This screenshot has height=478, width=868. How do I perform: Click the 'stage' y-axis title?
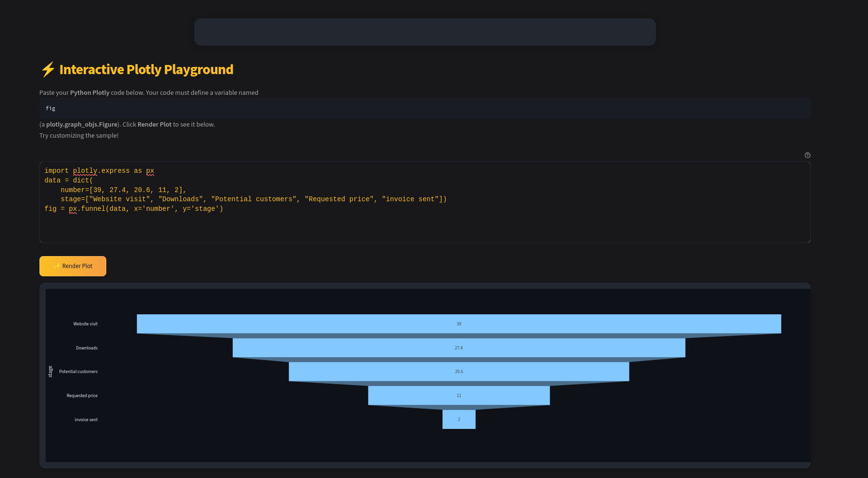(50, 372)
